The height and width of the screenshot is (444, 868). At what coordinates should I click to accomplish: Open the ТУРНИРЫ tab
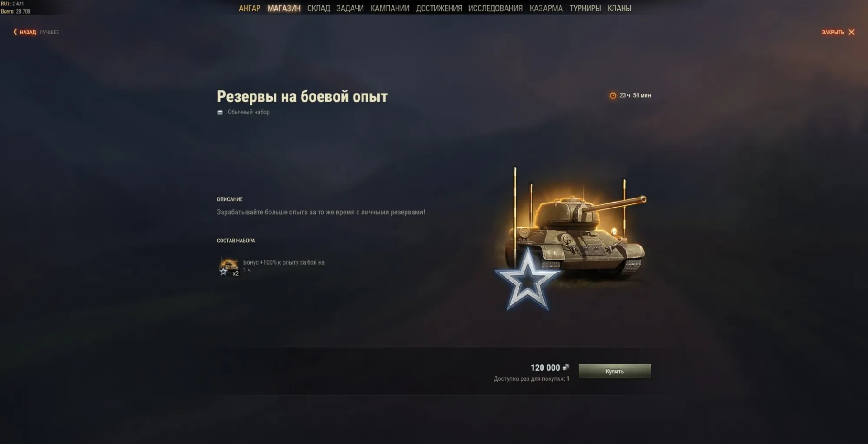[585, 8]
